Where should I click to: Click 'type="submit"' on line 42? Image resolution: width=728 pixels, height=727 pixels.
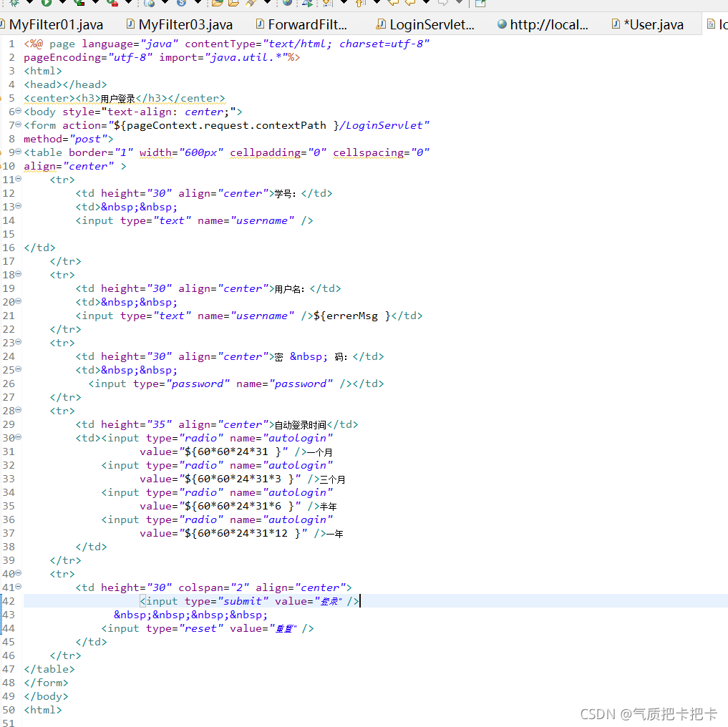tap(227, 601)
